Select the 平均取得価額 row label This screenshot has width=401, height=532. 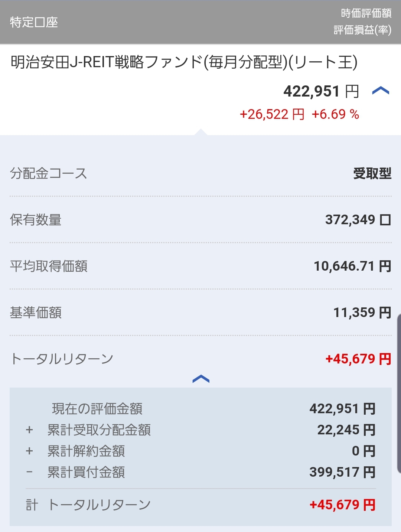click(x=49, y=266)
